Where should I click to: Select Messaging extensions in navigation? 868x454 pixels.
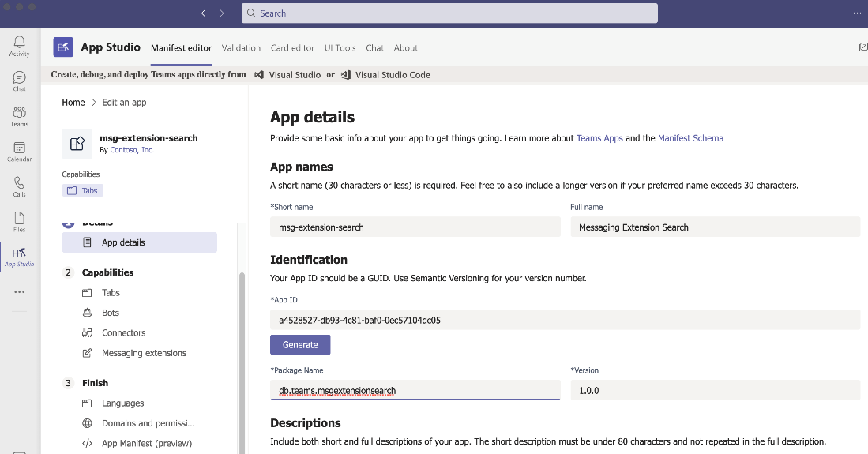[144, 353]
